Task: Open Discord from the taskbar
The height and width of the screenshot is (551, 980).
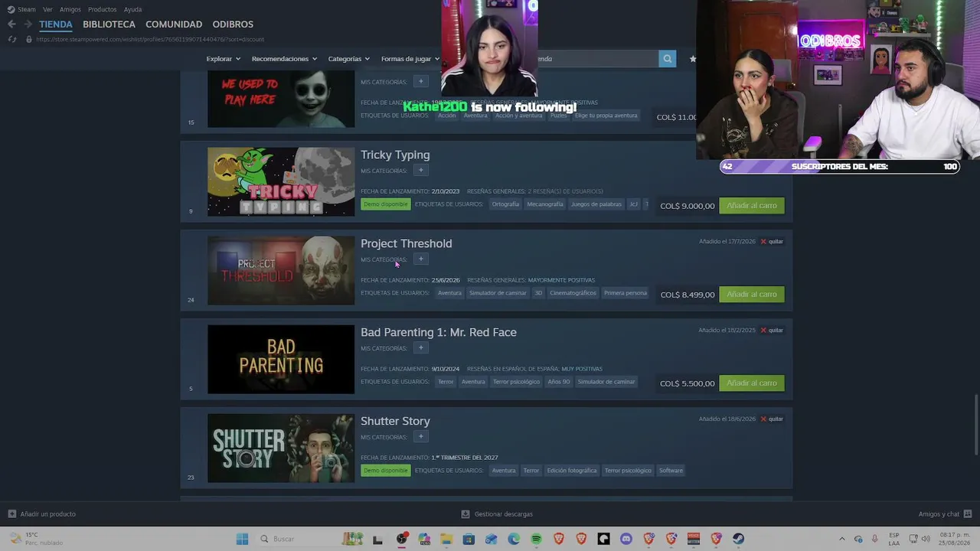Action: [626, 539]
